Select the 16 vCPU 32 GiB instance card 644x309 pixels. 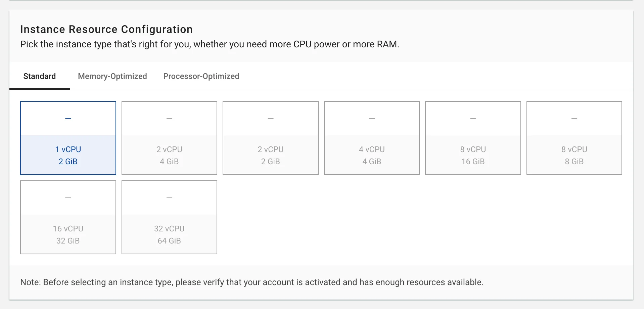click(x=68, y=217)
